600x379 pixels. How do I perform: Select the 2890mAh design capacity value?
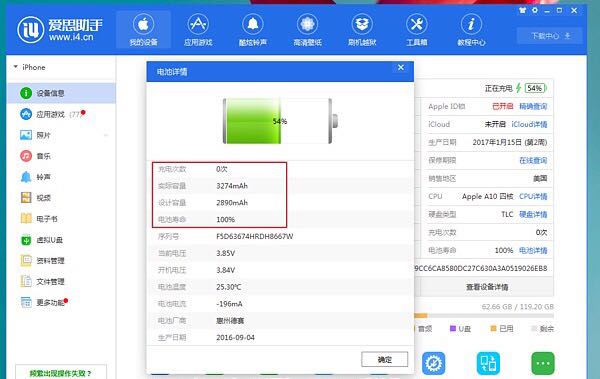point(232,203)
